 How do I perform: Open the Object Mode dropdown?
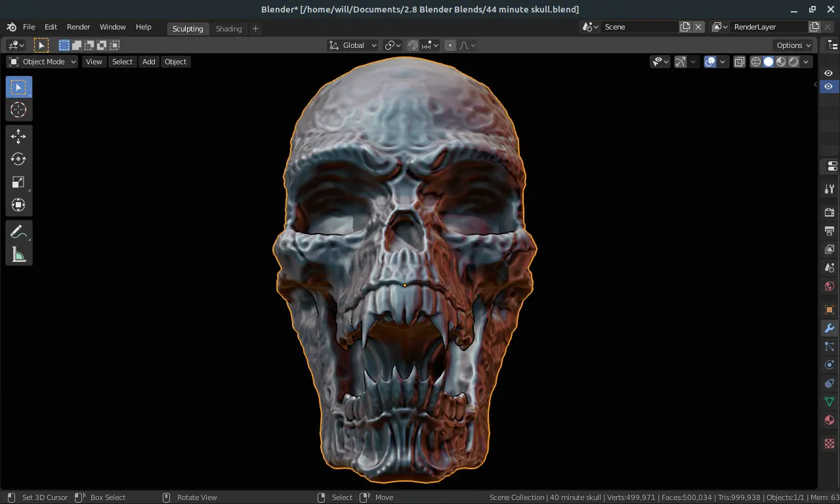[43, 62]
